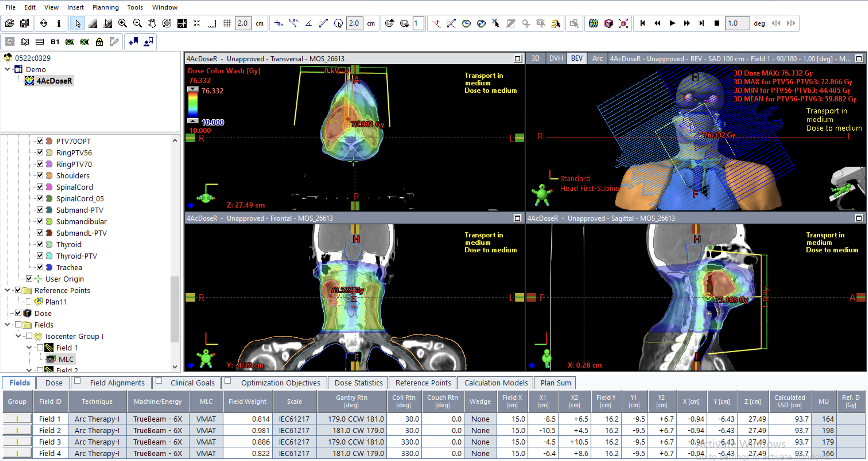Switch to the DVH view tab
The height and width of the screenshot is (461, 868).
point(556,58)
